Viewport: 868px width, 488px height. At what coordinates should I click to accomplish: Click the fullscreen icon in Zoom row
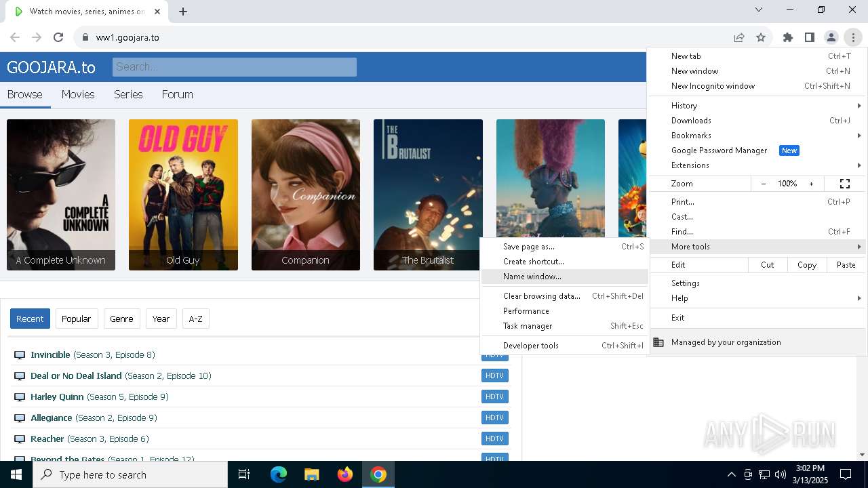(x=845, y=184)
